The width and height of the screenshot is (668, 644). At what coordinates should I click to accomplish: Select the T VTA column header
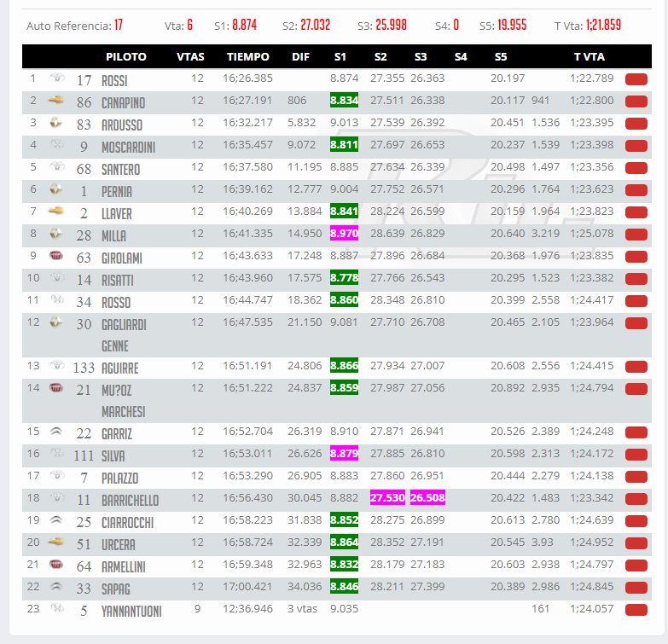590,56
